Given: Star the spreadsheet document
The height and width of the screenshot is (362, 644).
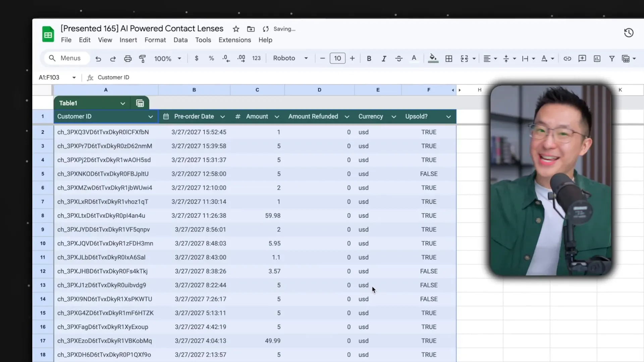Looking at the screenshot, I should 236,29.
